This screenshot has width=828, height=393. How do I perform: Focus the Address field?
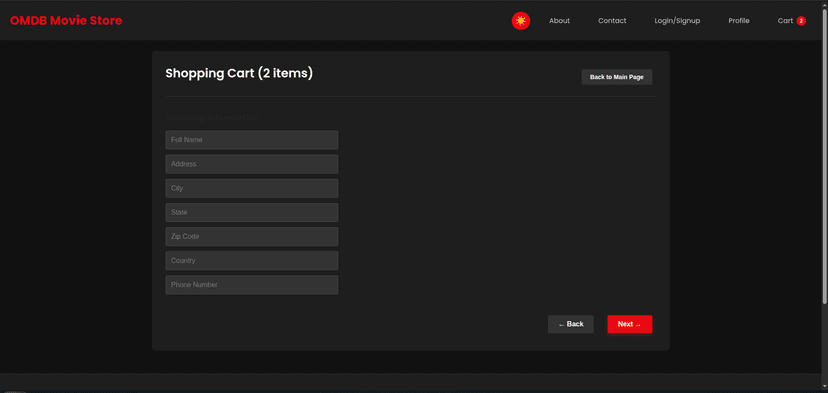click(x=252, y=164)
